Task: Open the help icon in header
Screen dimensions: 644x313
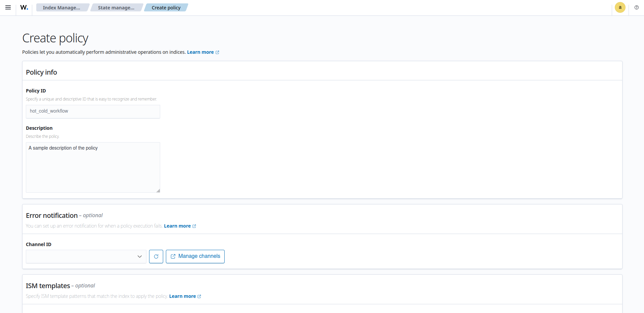Action: pos(636,7)
